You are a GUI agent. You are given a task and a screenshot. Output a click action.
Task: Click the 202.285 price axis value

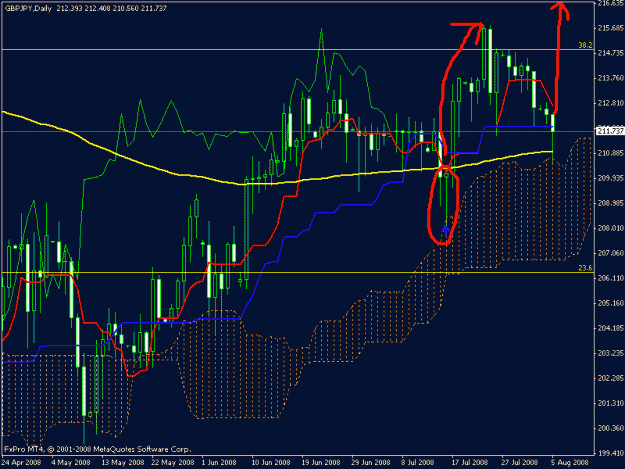coord(611,378)
